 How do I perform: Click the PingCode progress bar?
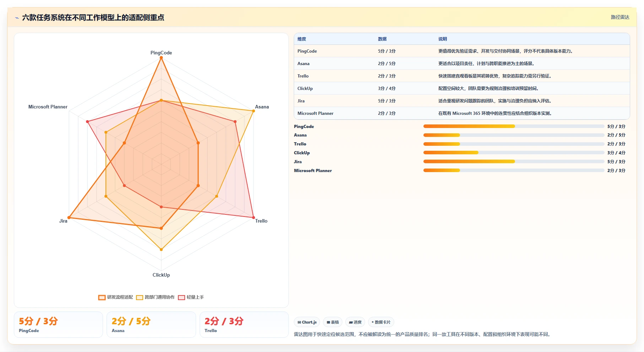point(514,126)
